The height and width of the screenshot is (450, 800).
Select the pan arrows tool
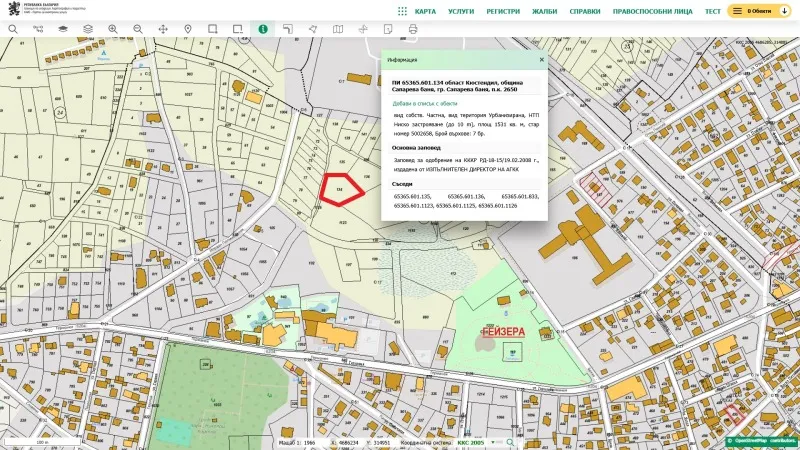[x=163, y=29]
